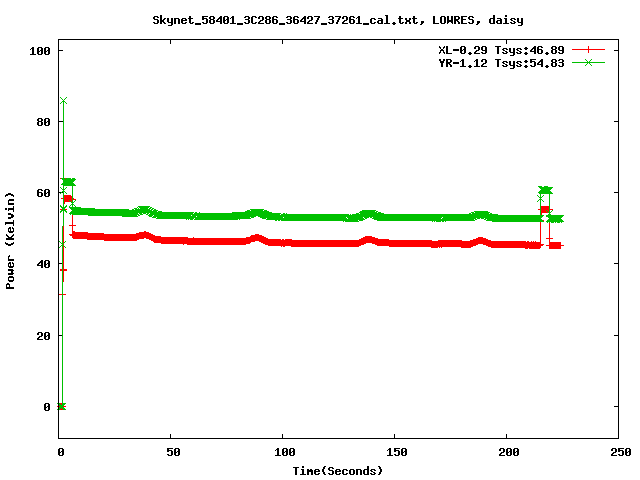640x480 pixels.
Task: Click y-axis tick label 20
Action: click(x=43, y=336)
